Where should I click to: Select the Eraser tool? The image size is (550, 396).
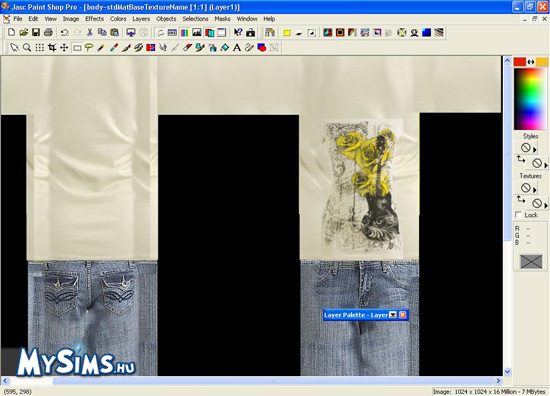(x=188, y=48)
